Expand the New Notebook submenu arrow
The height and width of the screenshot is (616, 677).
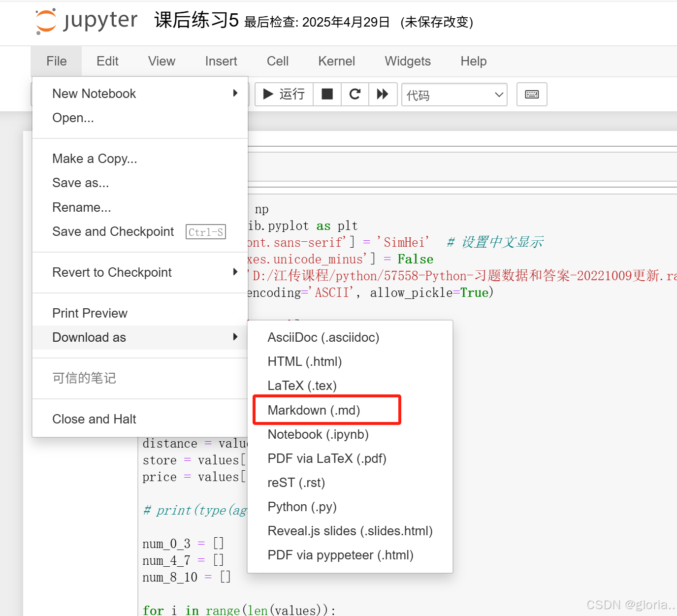click(x=235, y=93)
